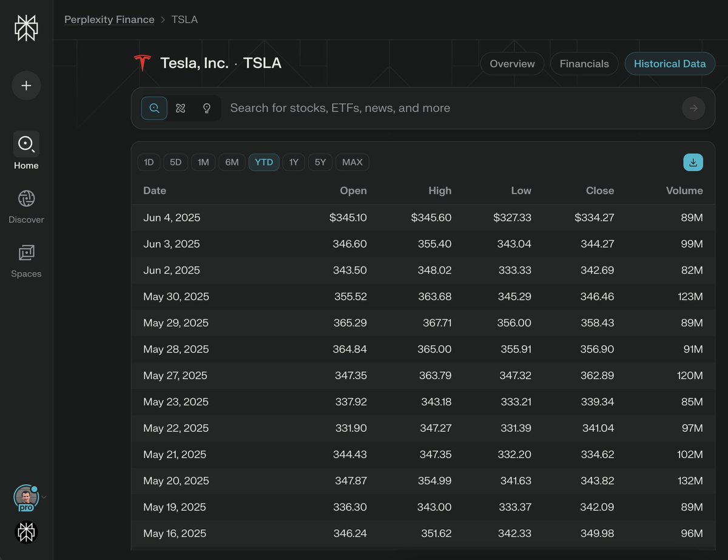This screenshot has height=560, width=728.
Task: Click the round Perplexity icon at sidebar bottom
Action: 26,532
